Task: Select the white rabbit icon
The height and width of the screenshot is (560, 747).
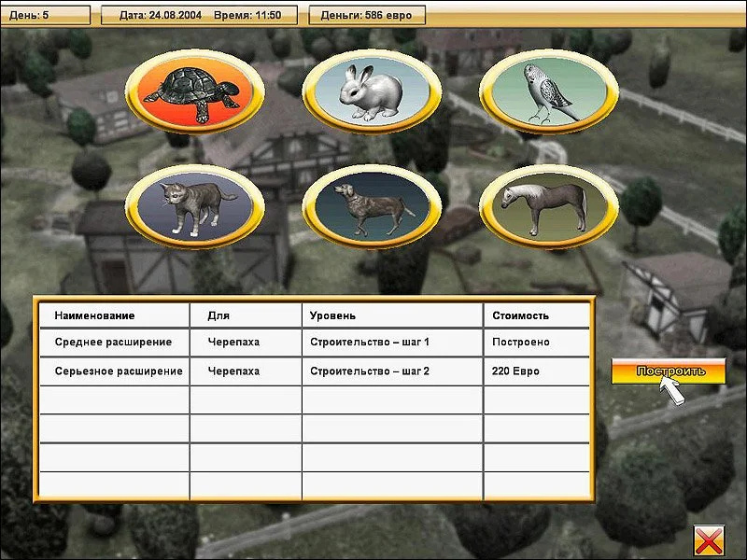Action: point(372,91)
